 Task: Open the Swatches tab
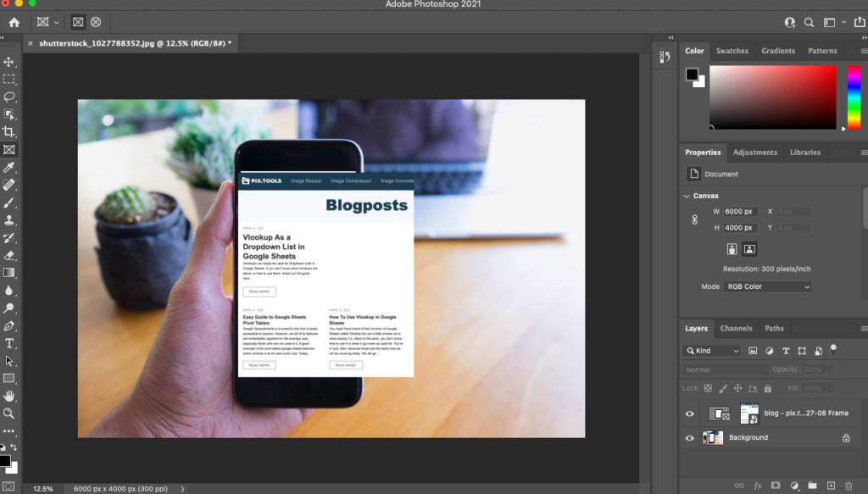click(732, 51)
